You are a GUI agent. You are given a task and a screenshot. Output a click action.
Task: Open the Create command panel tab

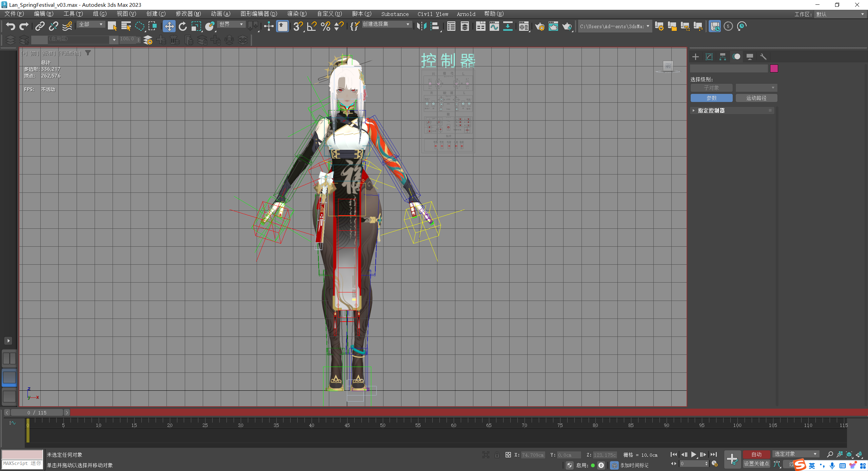pyautogui.click(x=695, y=57)
